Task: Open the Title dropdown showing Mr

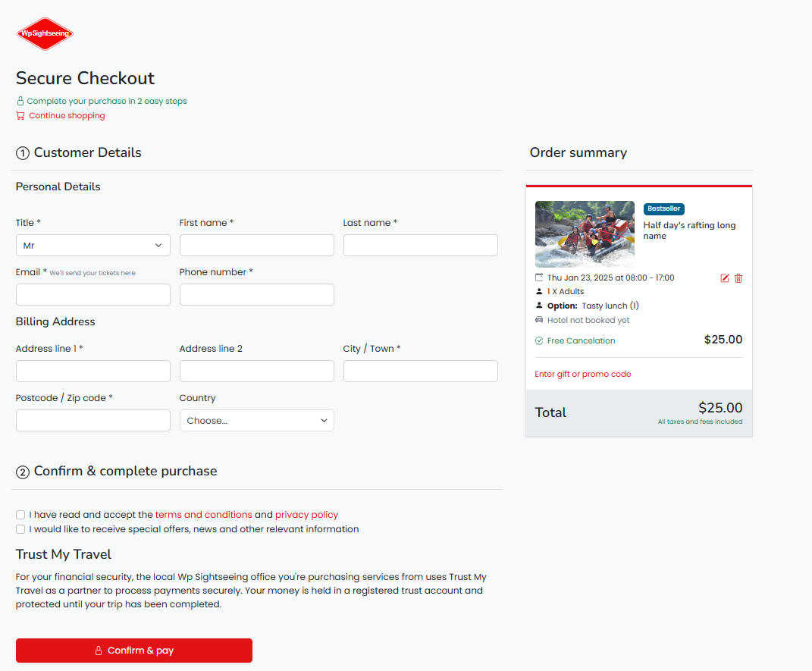Action: [x=93, y=246]
